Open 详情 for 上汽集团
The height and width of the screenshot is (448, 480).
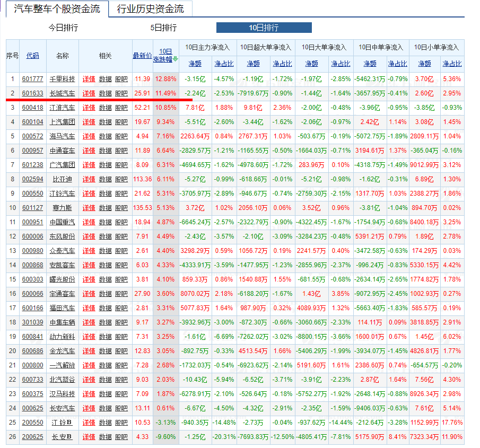89,122
